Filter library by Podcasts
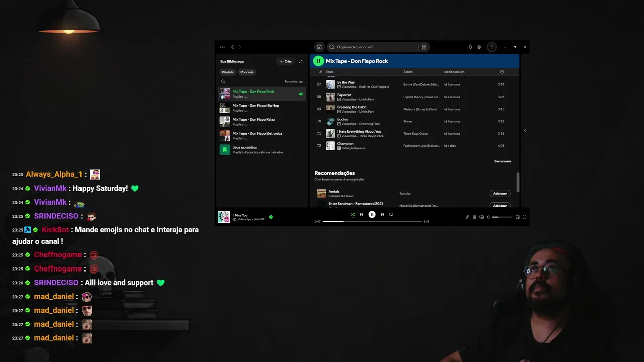 pos(247,72)
